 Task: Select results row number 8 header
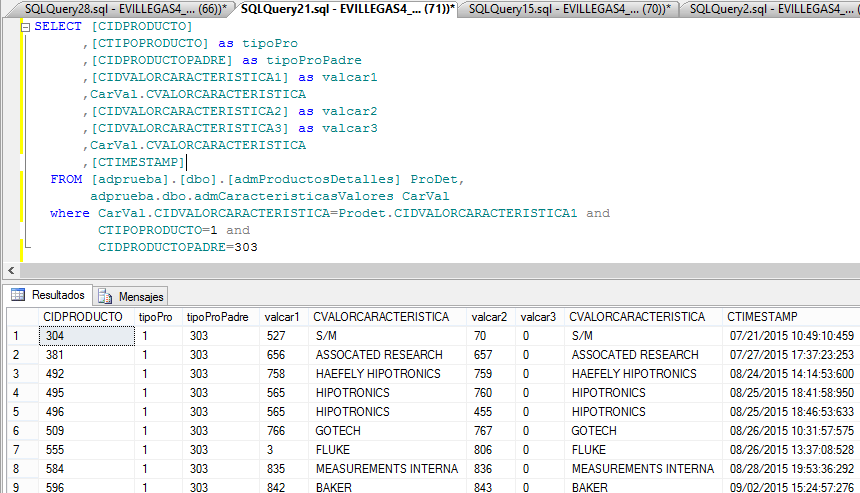point(22,469)
